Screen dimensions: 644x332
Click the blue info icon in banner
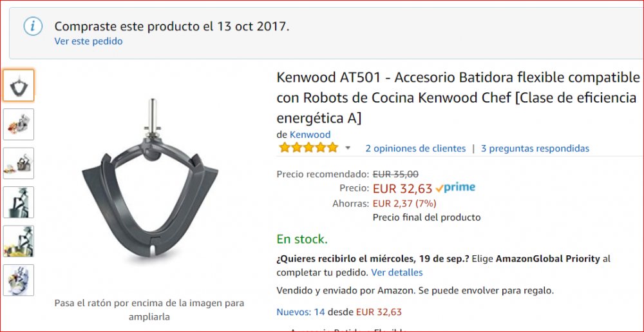(x=33, y=27)
